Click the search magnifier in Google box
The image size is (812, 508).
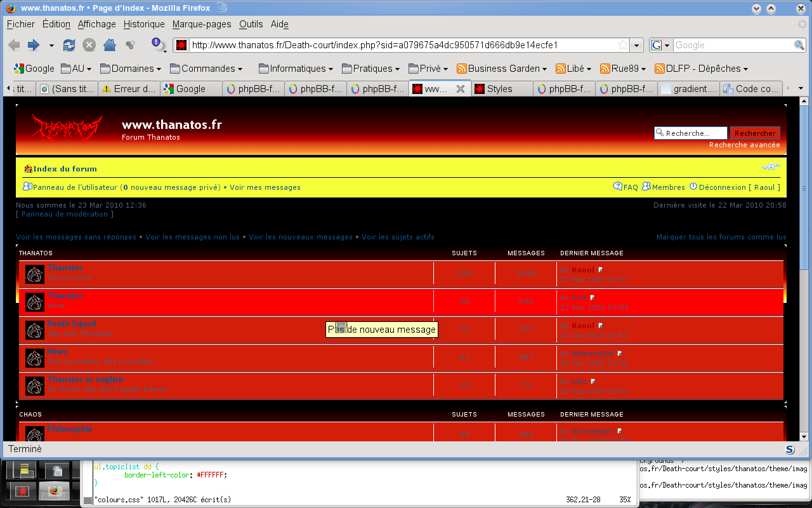point(799,45)
